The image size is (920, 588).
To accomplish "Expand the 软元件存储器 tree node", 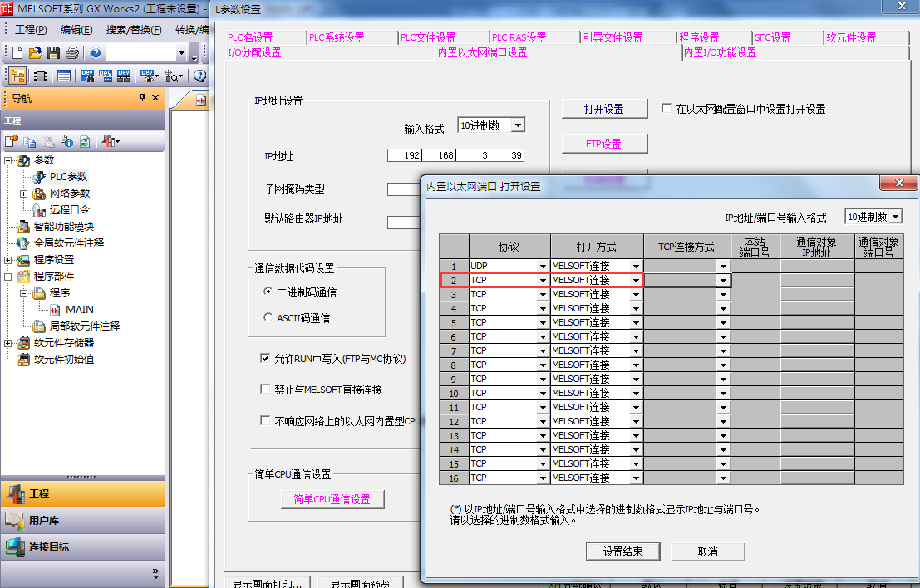I will [x=8, y=343].
